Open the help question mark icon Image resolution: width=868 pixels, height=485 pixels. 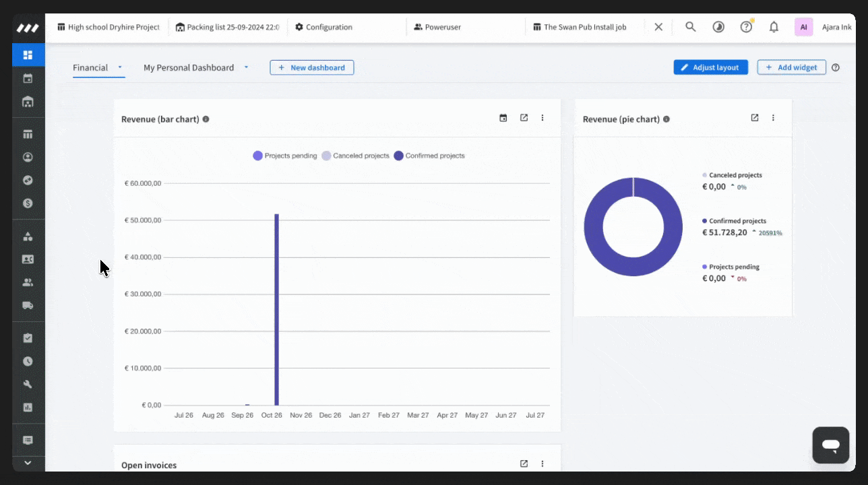[746, 27]
